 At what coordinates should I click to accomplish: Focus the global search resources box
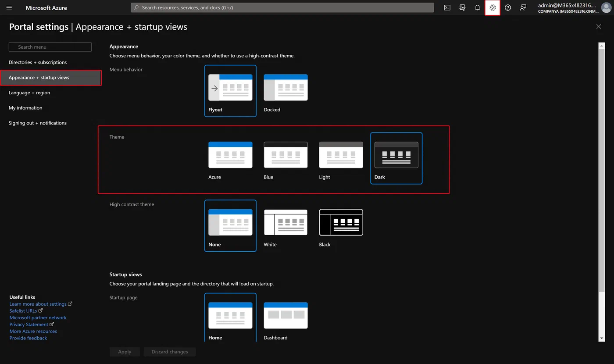tap(282, 7)
